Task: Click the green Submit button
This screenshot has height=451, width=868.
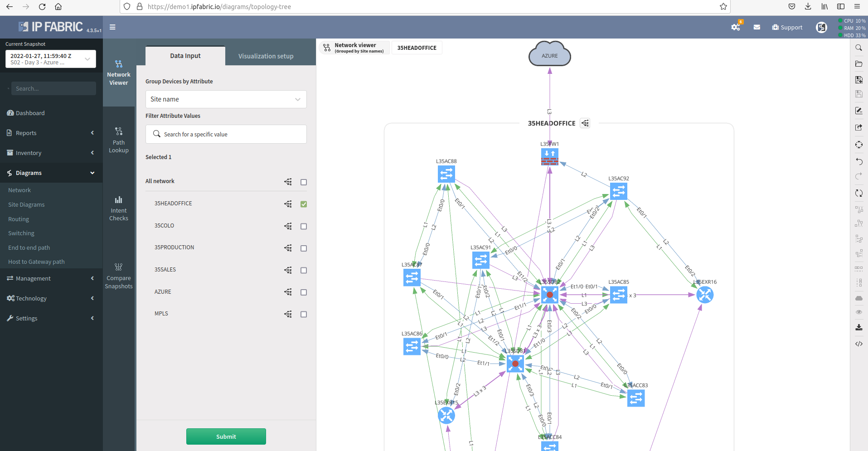Action: pos(226,436)
